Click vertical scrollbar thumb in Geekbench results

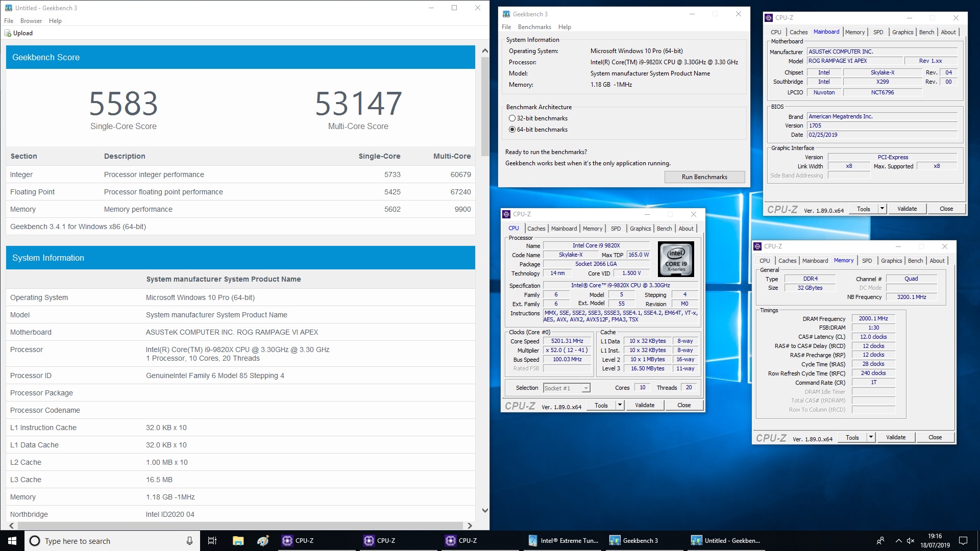click(485, 107)
